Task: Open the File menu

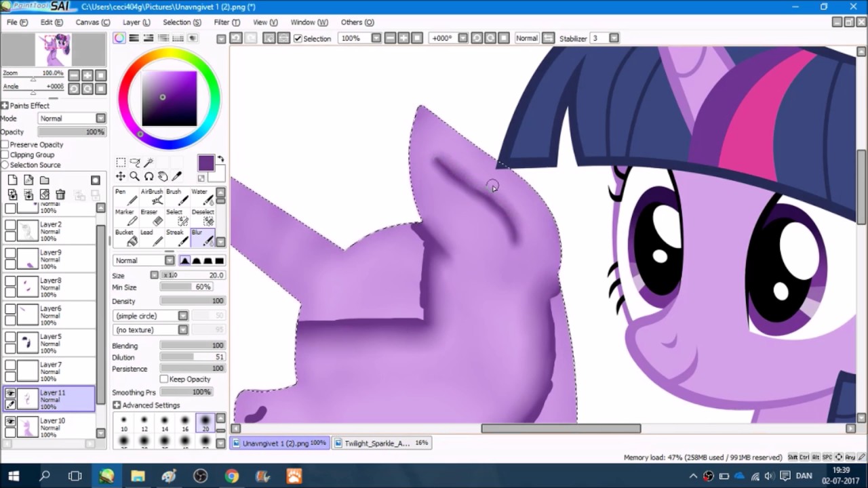Action: pyautogui.click(x=17, y=22)
